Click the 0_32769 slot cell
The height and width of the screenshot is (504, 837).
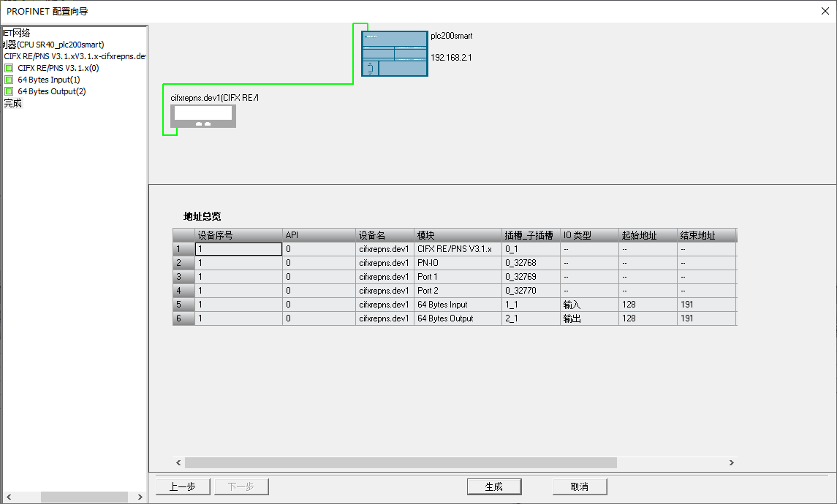click(x=531, y=277)
